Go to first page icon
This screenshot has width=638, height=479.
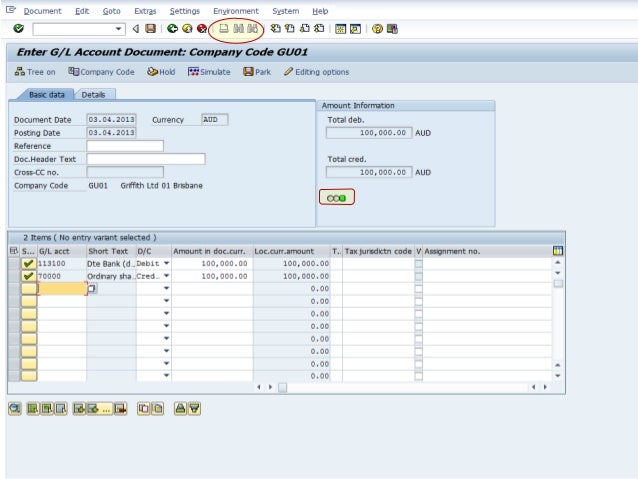point(275,28)
